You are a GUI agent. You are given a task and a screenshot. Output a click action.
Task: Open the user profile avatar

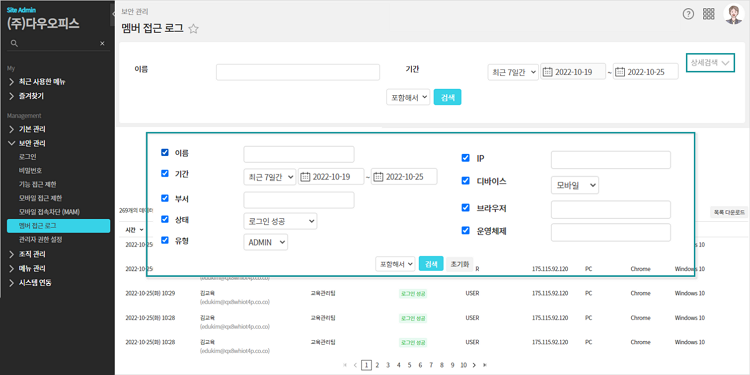pos(733,14)
